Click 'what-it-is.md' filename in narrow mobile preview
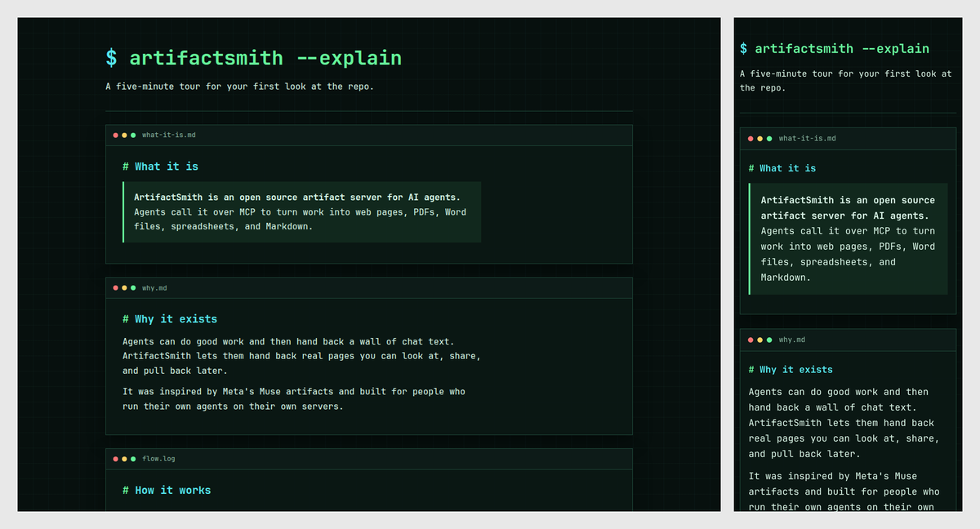Viewport: 980px width, 529px height. [808, 139]
